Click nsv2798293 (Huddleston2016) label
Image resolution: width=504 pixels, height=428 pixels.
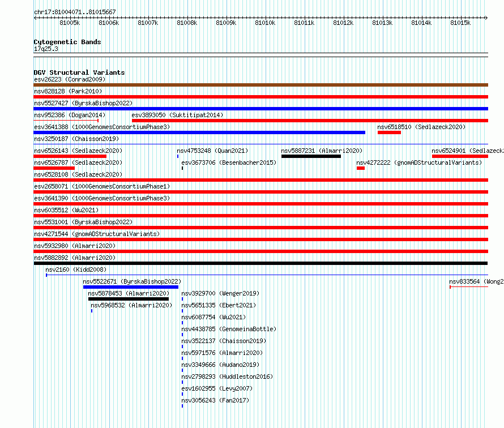pyautogui.click(x=227, y=376)
